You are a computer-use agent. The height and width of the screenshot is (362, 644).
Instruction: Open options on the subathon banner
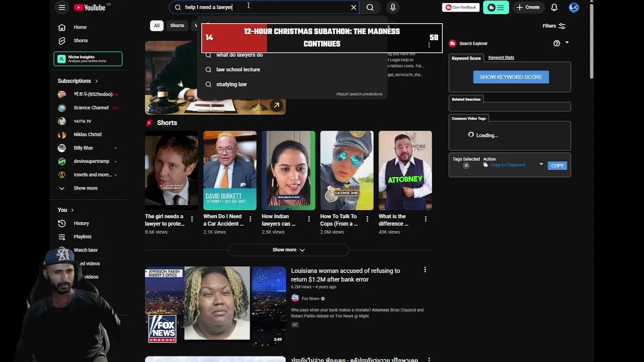tap(429, 45)
